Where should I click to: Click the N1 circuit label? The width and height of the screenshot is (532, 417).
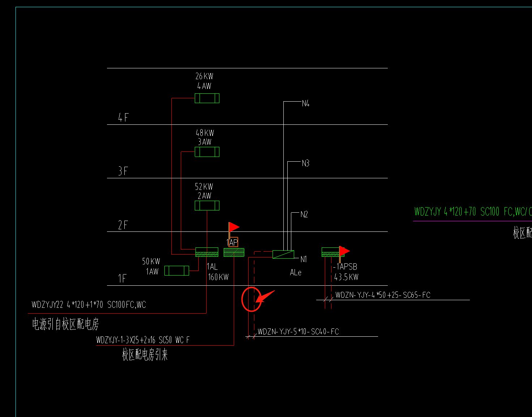304,259
